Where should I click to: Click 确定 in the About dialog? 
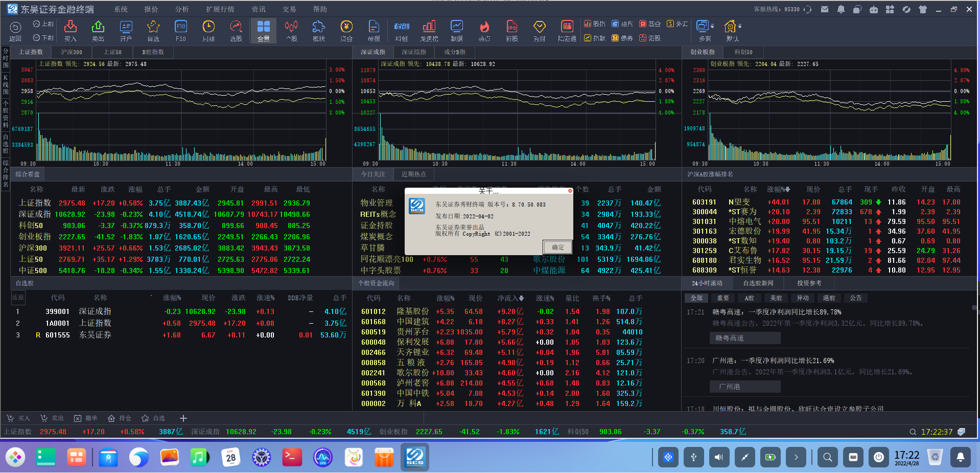pyautogui.click(x=557, y=247)
